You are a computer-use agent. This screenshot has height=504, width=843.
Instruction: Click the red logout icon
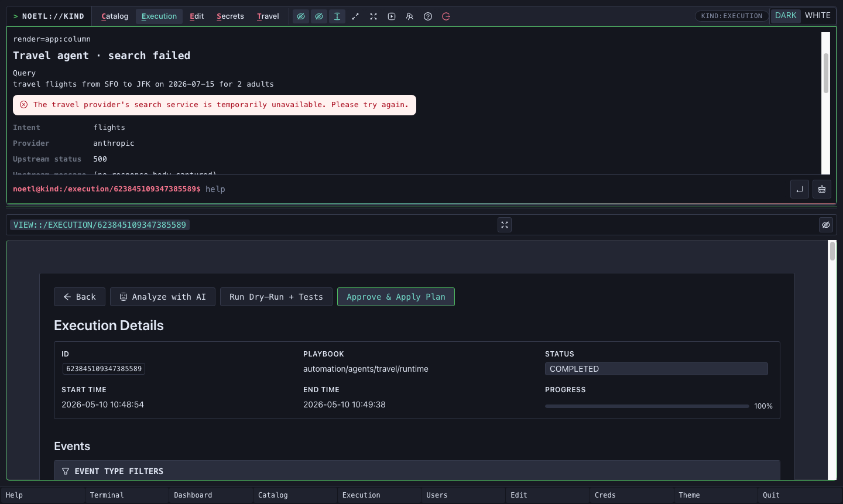[446, 16]
